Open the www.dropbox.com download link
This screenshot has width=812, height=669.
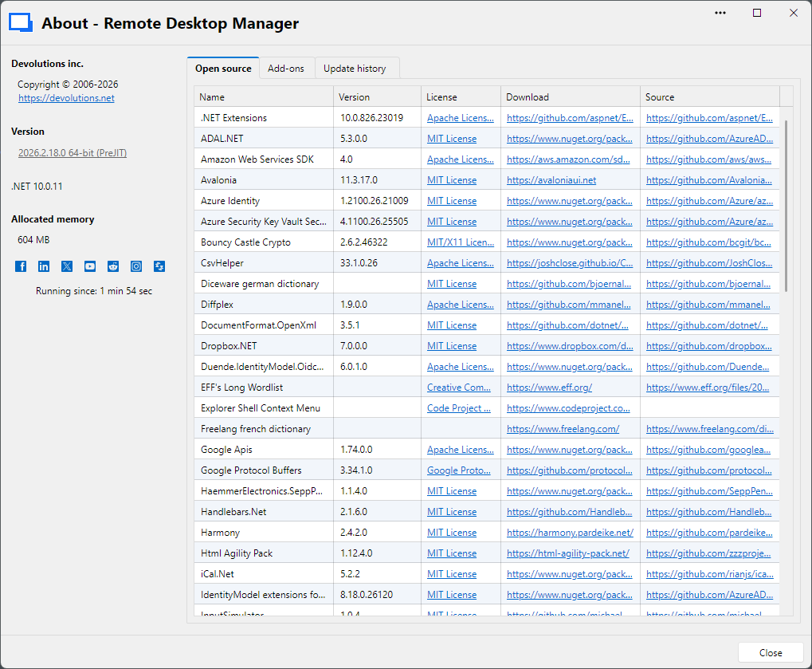570,346
